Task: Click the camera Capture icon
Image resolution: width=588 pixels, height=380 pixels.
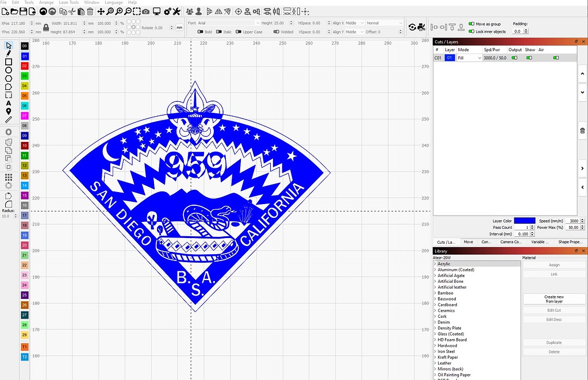Action: pos(145,11)
